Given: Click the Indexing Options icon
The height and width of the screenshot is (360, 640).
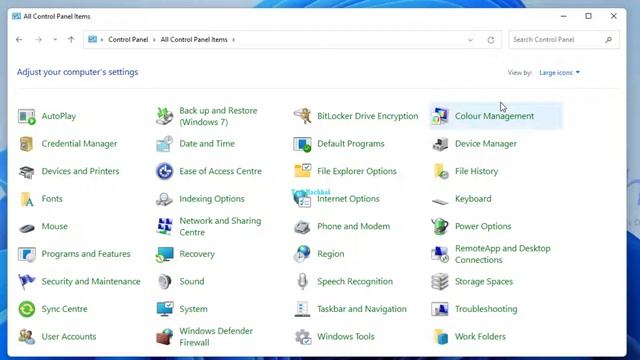Looking at the screenshot, I should (164, 199).
